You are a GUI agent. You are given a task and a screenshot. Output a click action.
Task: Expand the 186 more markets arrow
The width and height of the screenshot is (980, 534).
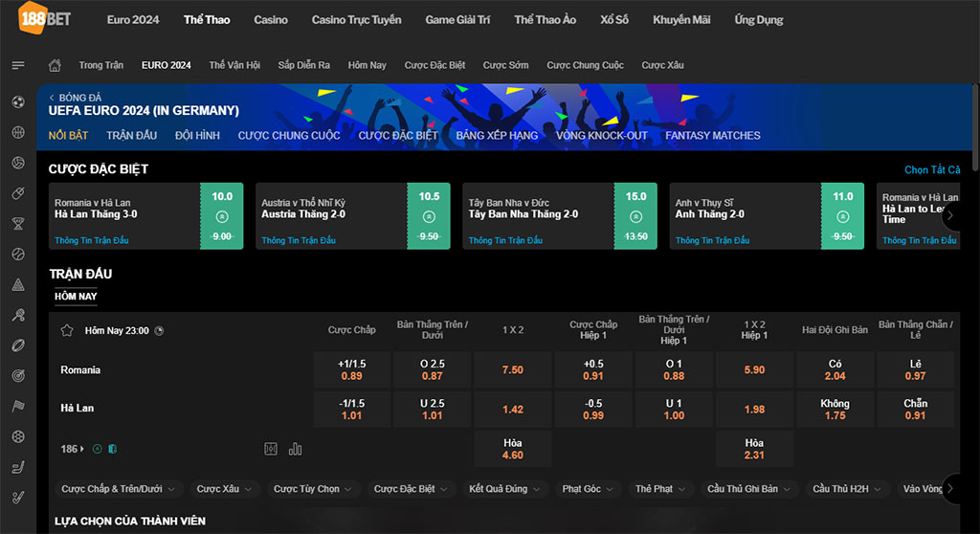coord(82,449)
